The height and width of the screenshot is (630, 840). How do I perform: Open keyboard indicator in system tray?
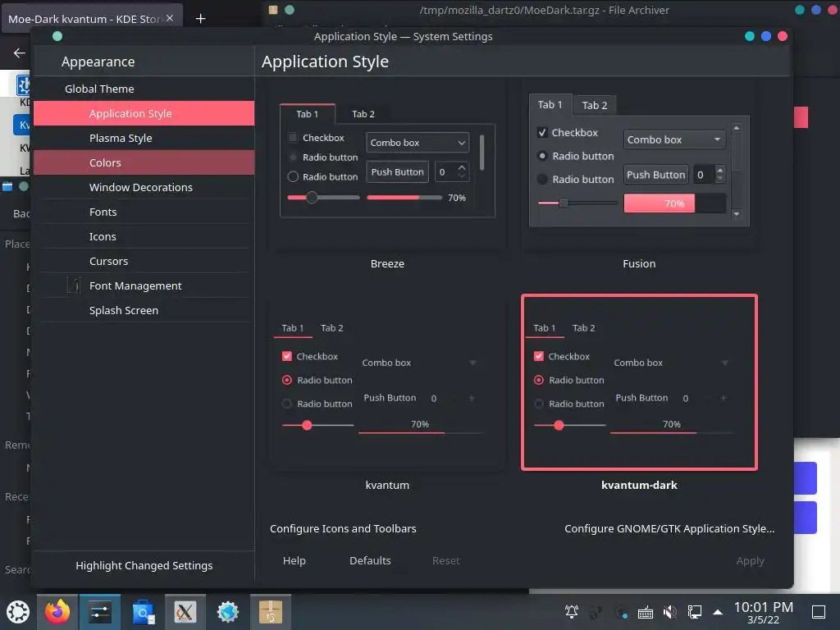click(x=646, y=612)
